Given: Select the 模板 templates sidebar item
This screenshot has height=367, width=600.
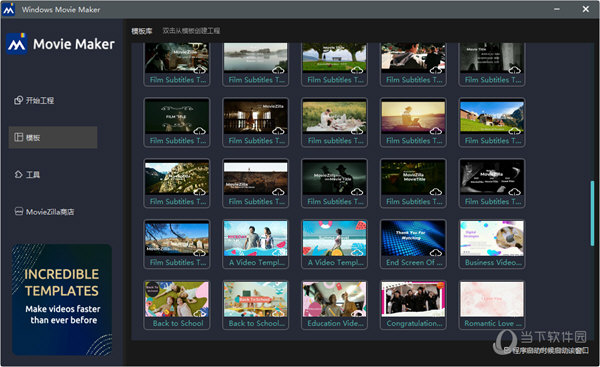Looking at the screenshot, I should (x=53, y=137).
